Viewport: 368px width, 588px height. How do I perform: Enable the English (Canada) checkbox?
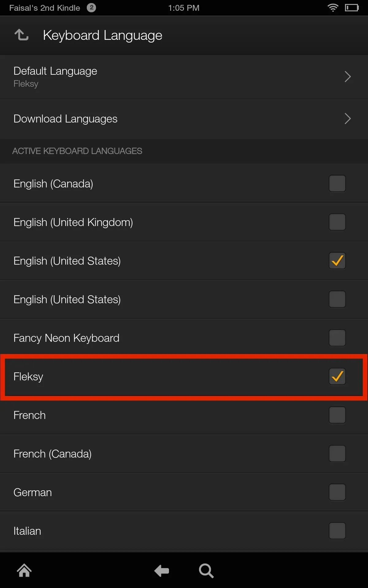[x=337, y=183]
